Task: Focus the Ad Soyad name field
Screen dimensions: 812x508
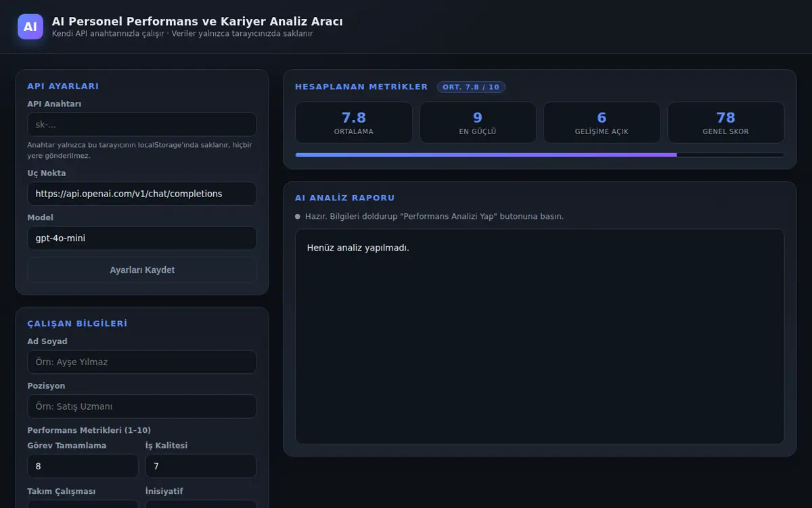Action: 142,362
